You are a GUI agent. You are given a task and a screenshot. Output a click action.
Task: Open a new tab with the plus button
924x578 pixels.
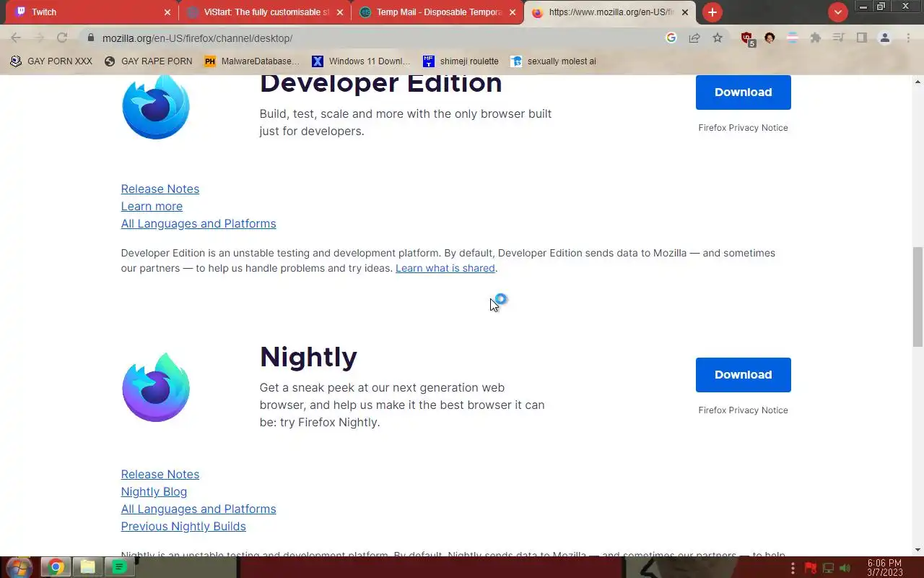pyautogui.click(x=712, y=12)
